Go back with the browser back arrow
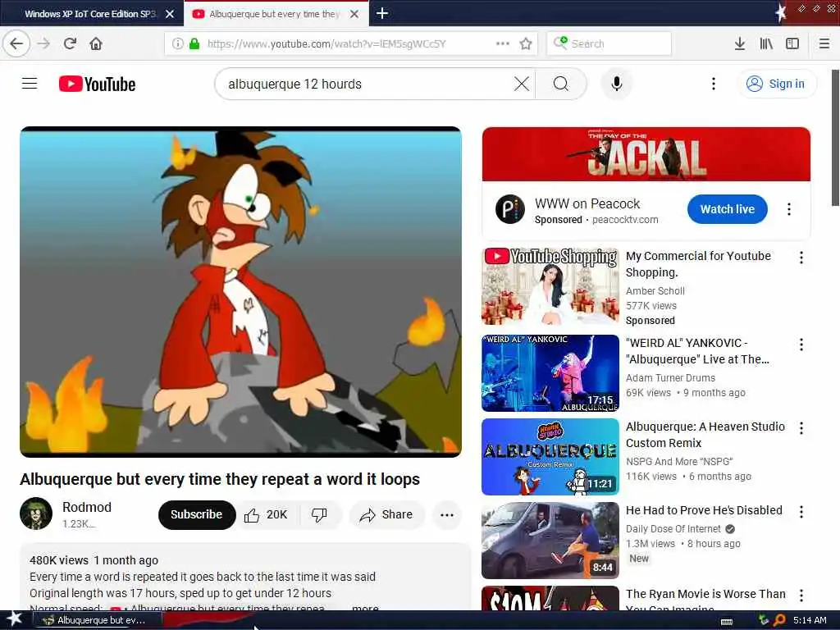840x630 pixels. 16,43
